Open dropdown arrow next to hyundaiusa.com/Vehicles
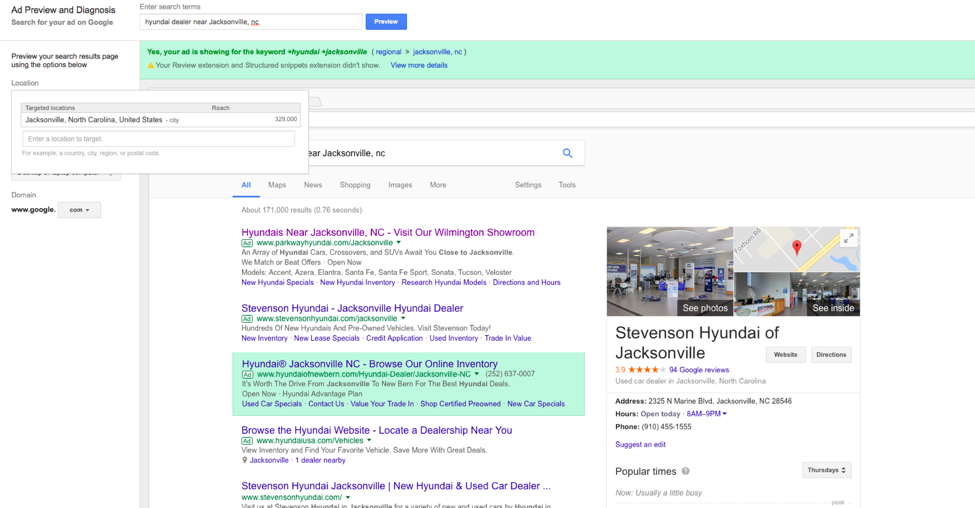Viewport: 975px width, 508px height. click(x=369, y=441)
